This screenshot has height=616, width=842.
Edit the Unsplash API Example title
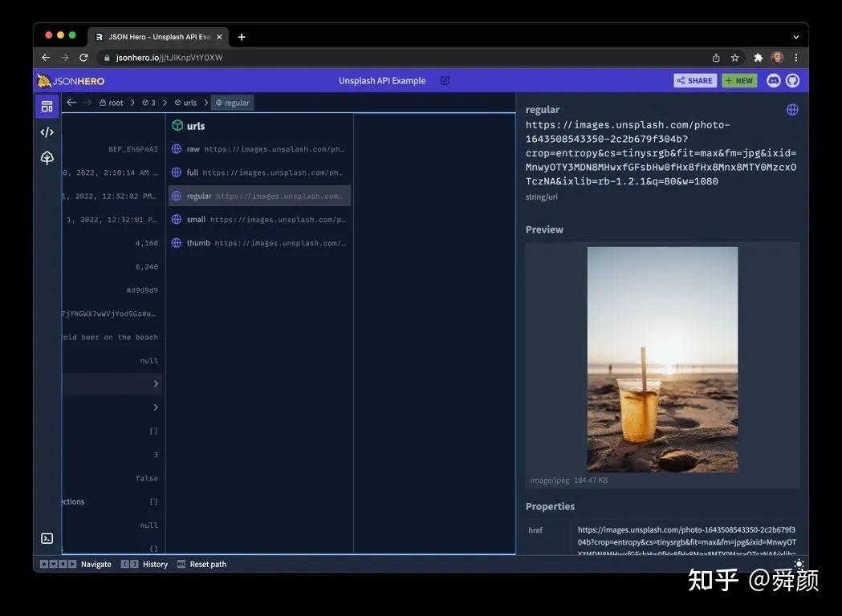[x=445, y=80]
